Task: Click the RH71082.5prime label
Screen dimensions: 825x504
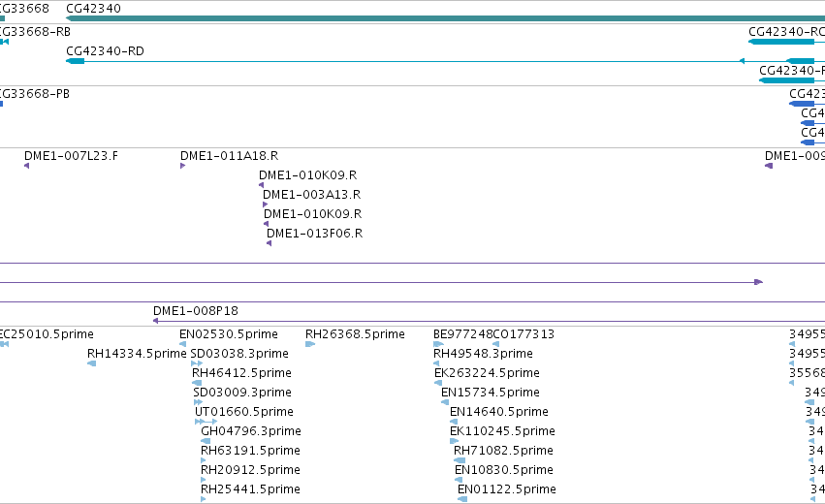Action: pos(503,451)
